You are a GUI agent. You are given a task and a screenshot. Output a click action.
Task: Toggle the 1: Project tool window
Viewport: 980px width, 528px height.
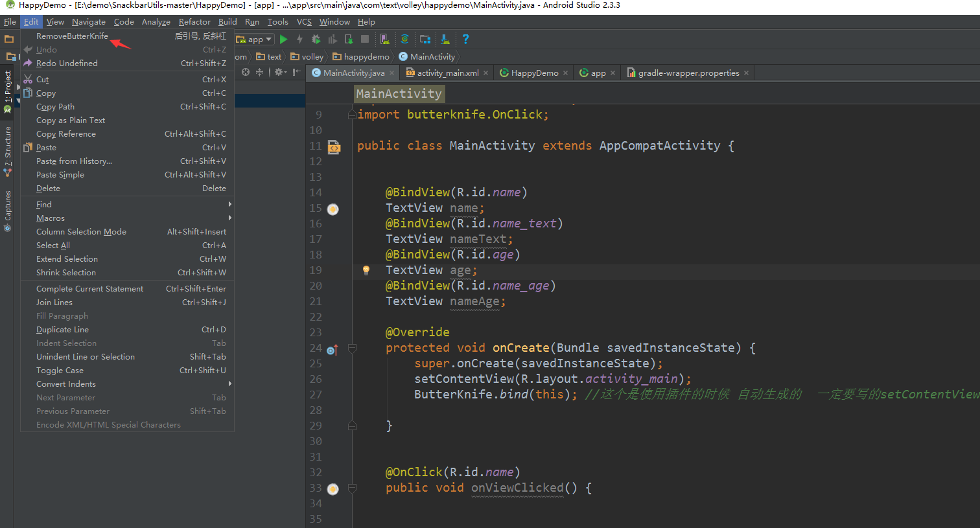point(8,91)
